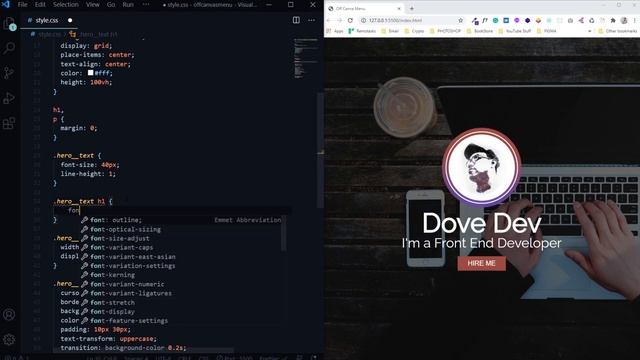Click the site info icon in the address bar
This screenshot has width=640, height=360.
363,20
